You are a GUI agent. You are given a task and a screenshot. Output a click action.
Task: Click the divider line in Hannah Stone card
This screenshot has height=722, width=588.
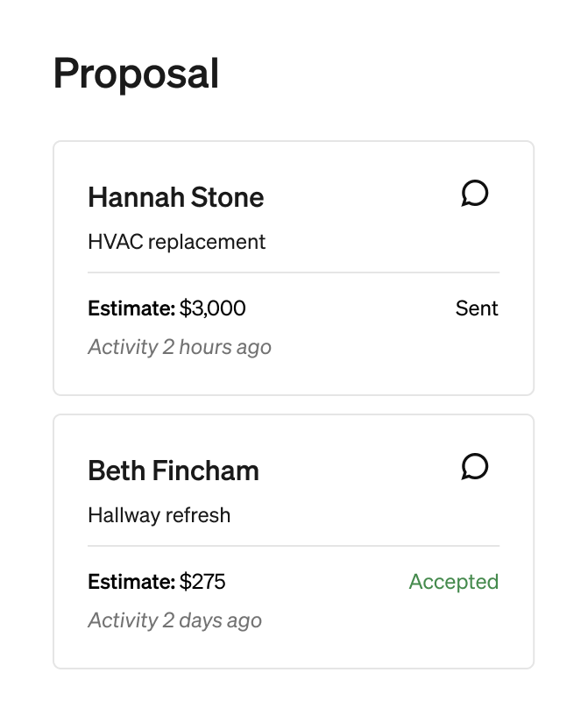pyautogui.click(x=294, y=273)
